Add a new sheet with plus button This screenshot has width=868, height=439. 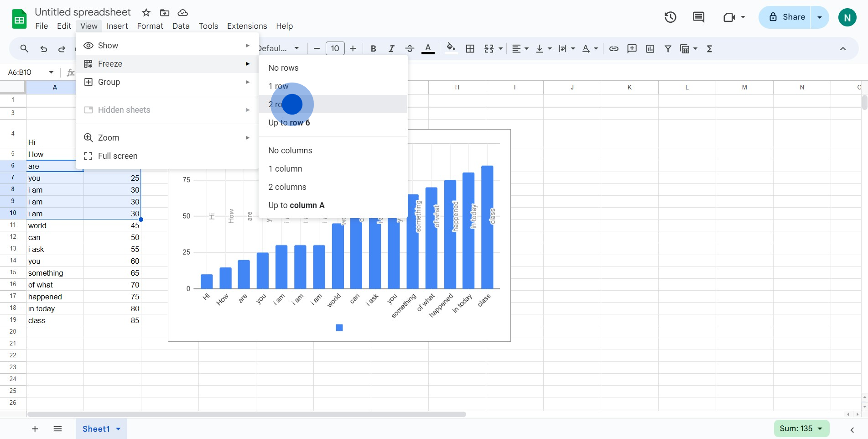(35, 429)
